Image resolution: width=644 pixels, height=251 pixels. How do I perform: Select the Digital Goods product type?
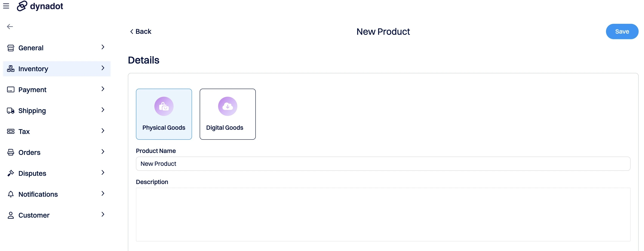pos(228,114)
